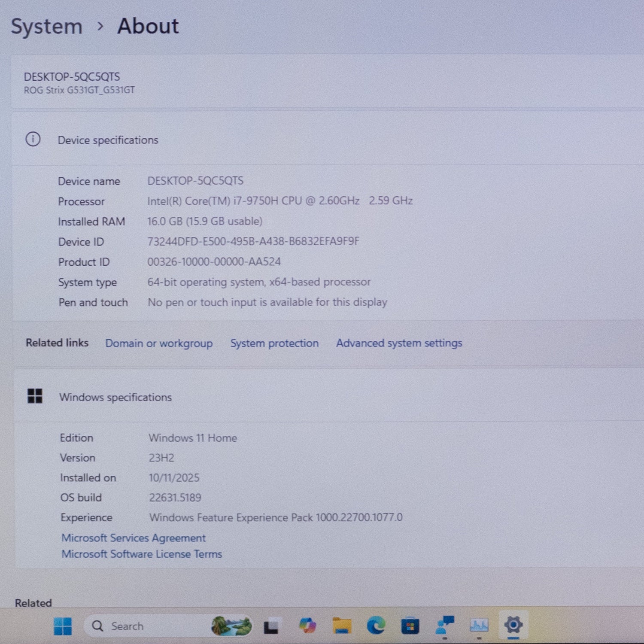The image size is (644, 644).
Task: Click the taskbar Search box
Action: pyautogui.click(x=142, y=626)
